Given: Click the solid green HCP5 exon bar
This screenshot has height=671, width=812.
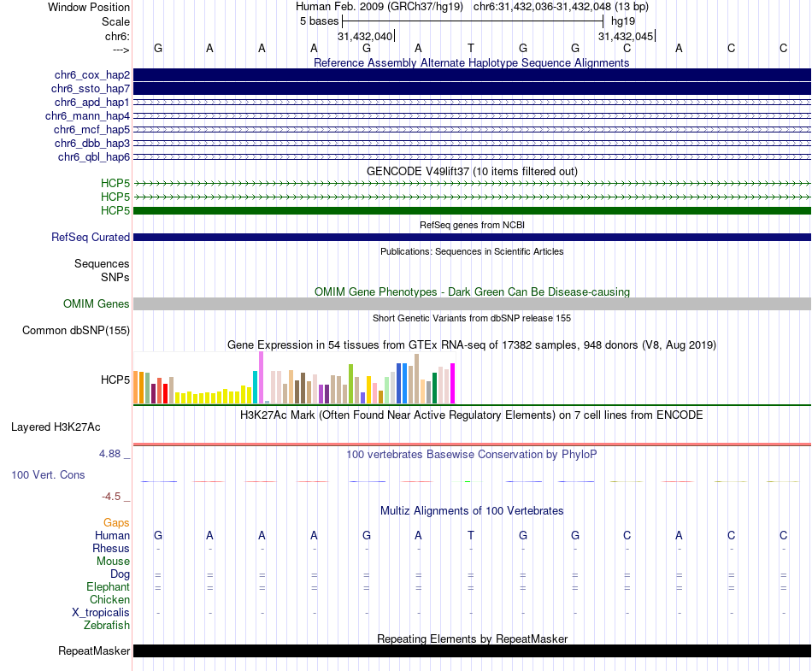Looking at the screenshot, I should [472, 211].
